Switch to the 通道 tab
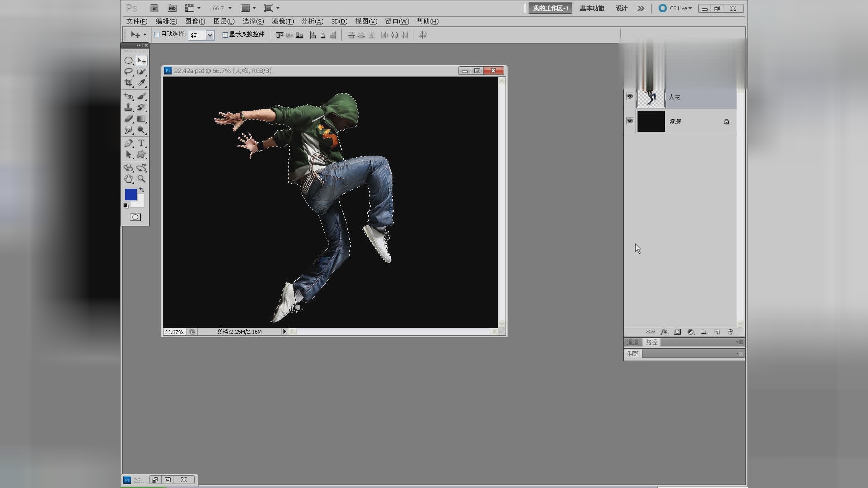868x488 pixels. 633,342
